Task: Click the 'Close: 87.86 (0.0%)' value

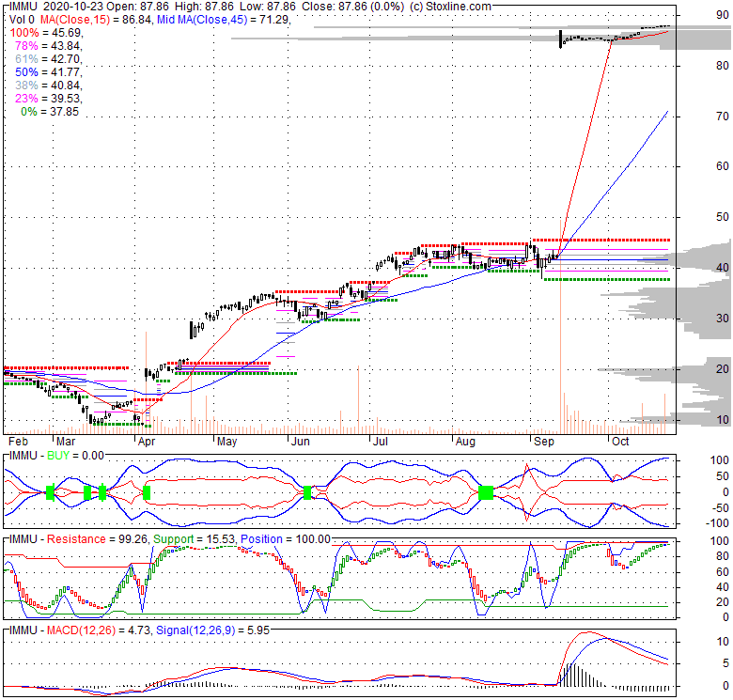Action: (353, 7)
